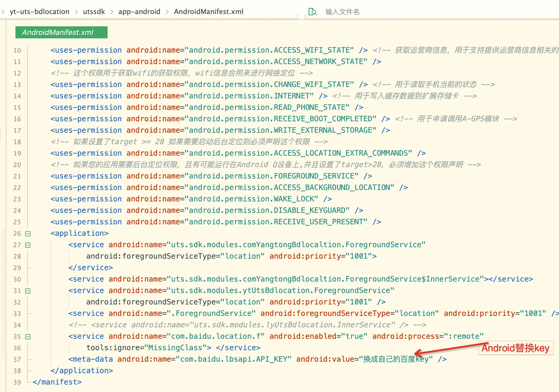The height and width of the screenshot is (392, 559).
Task: Click the red Android替换key annotation label
Action: (516, 348)
